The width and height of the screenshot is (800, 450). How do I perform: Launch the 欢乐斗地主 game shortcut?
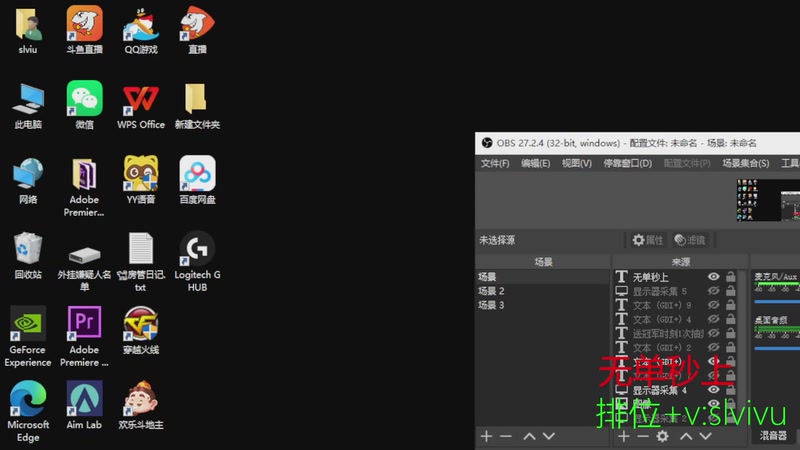tap(141, 405)
